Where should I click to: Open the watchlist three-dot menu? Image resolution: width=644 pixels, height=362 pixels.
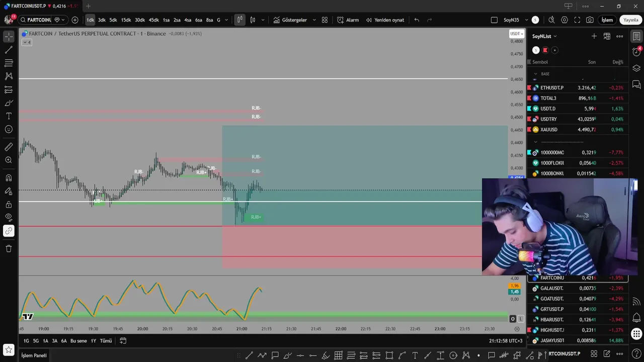(620, 36)
